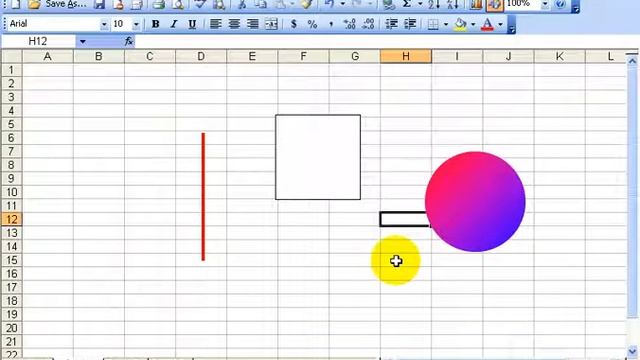Select the red vertical line shape
640x360 pixels.
tap(203, 196)
